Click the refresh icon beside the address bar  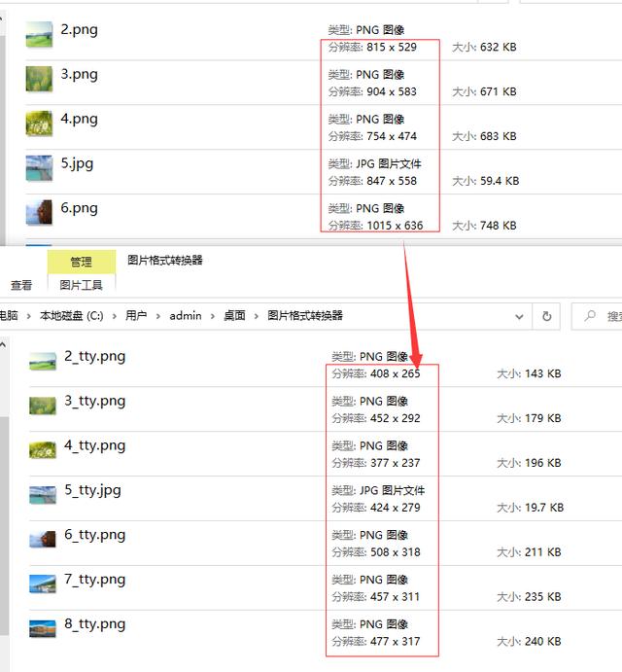tap(547, 316)
